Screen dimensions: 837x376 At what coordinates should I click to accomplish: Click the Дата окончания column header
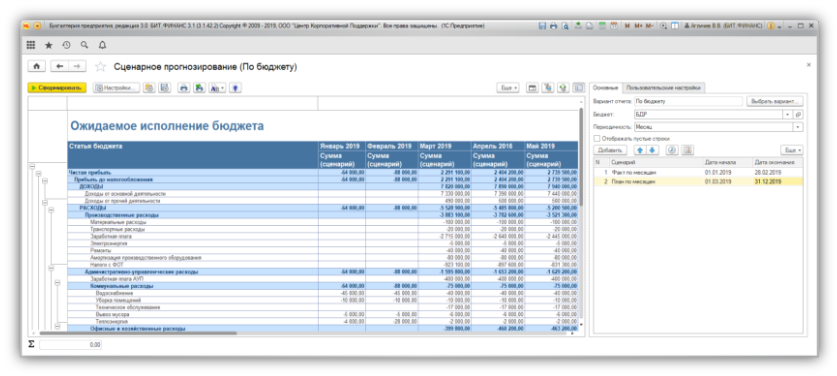pos(777,162)
